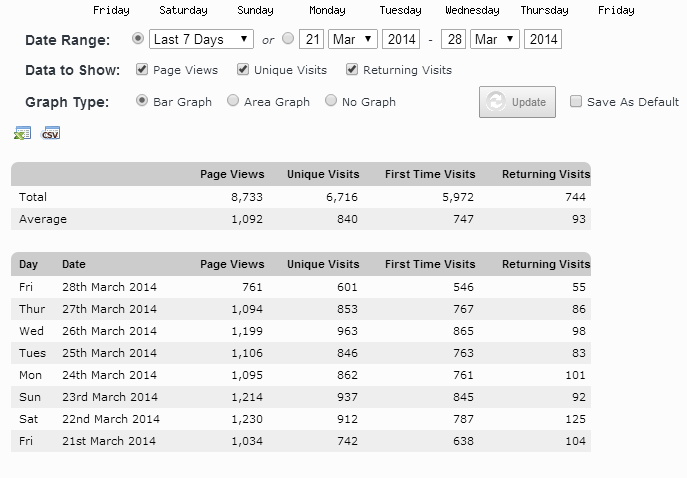Screen dimensions: 687x478
Task: Edit the end day field showing 28
Action: coord(453,39)
